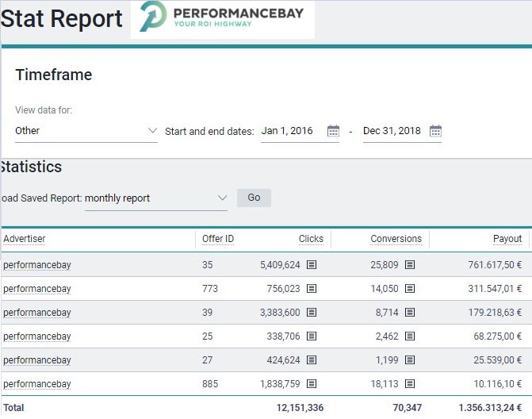Sort by the Offer ID column header
The height and width of the screenshot is (419, 532).
pyautogui.click(x=218, y=239)
